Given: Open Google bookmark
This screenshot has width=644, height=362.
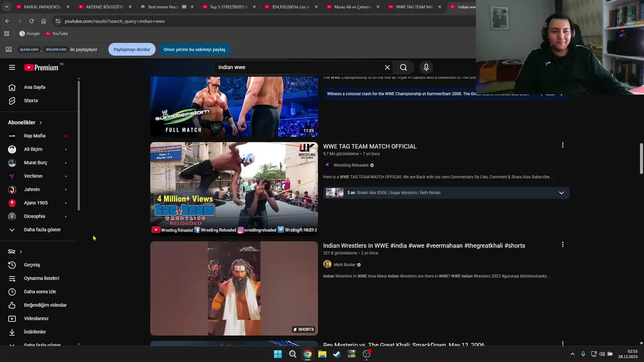Looking at the screenshot, I should tap(30, 34).
